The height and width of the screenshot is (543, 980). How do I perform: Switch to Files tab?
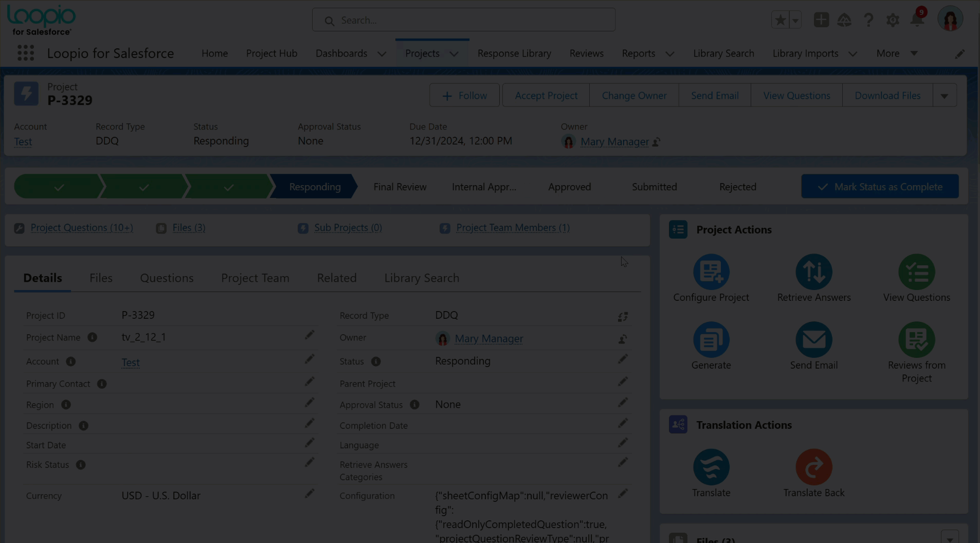tap(101, 278)
